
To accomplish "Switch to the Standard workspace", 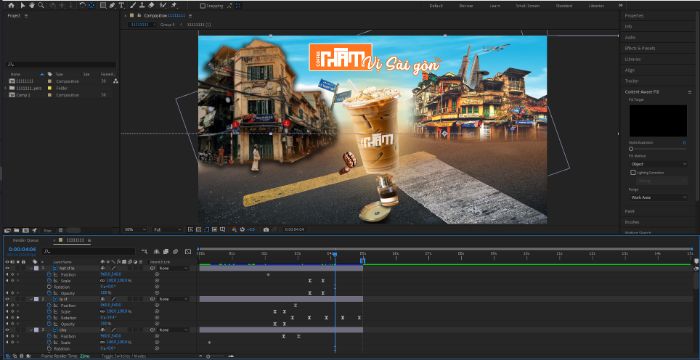I will pyautogui.click(x=564, y=6).
